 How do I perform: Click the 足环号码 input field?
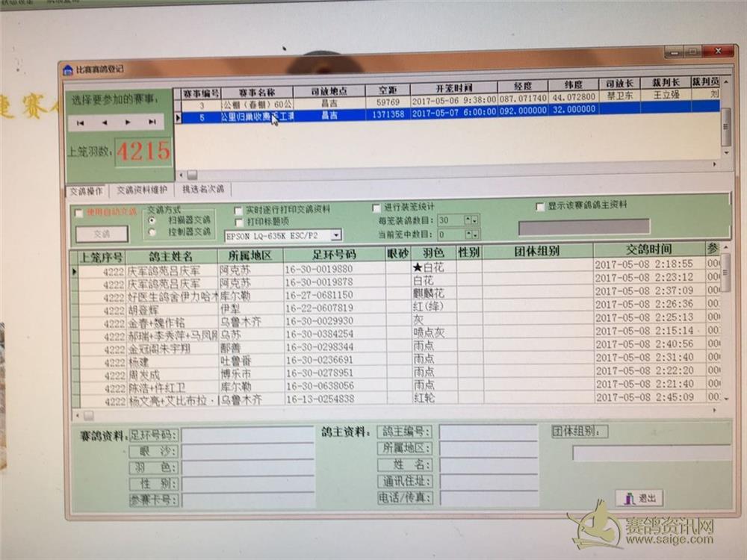tap(248, 435)
